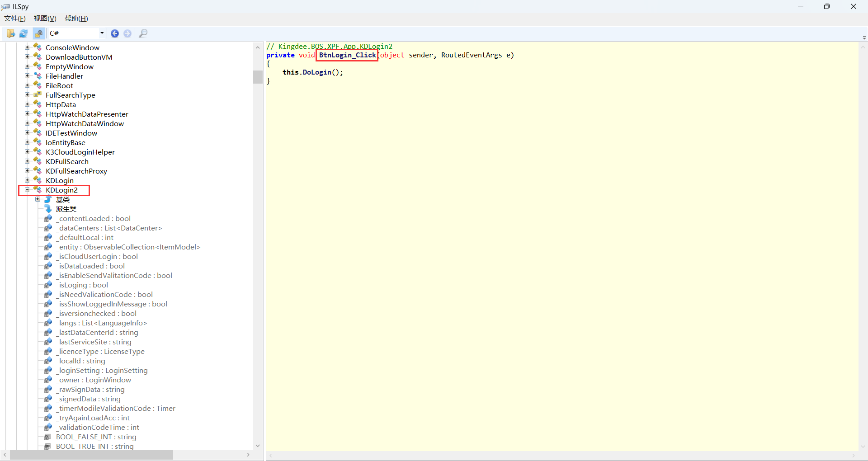
Task: Expand the KDLogin node
Action: click(x=27, y=180)
